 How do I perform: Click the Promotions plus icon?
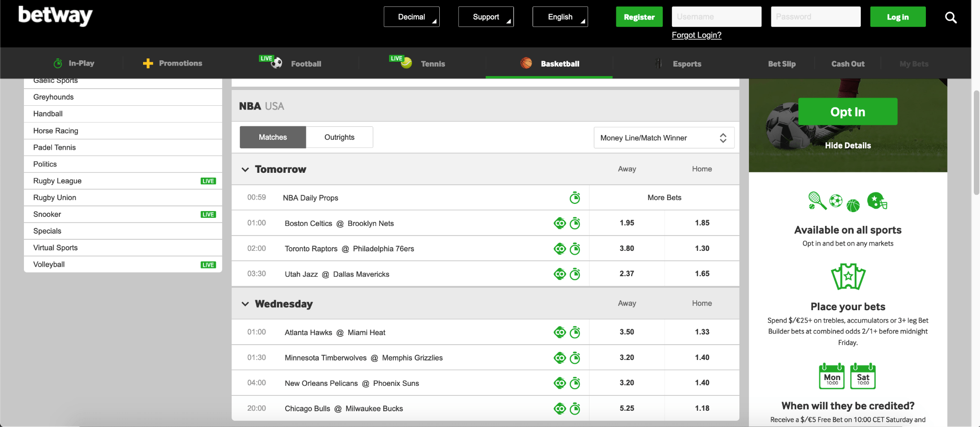pyautogui.click(x=148, y=63)
